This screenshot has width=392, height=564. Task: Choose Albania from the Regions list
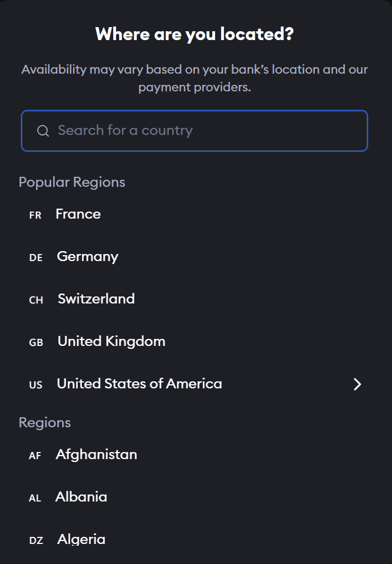coord(81,497)
